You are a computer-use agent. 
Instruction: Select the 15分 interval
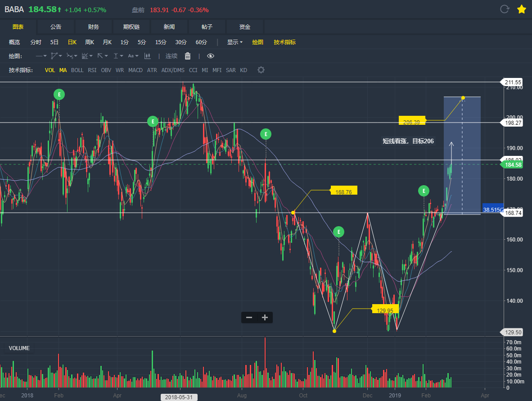coord(161,42)
